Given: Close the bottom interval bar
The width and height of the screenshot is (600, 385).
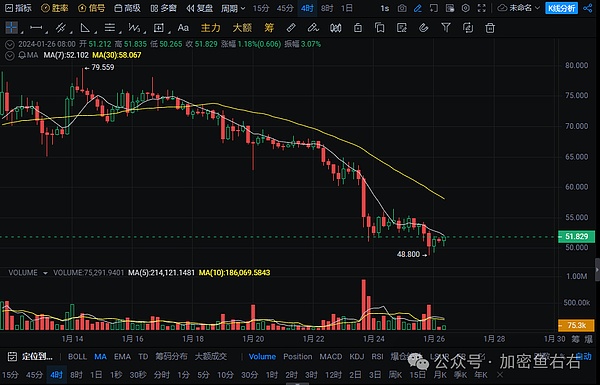Looking at the screenshot, I should (x=500, y=375).
